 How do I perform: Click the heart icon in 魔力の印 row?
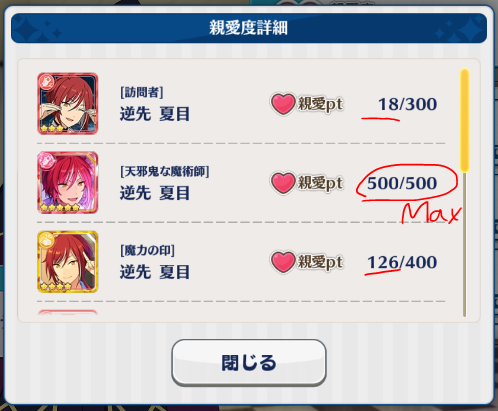283,262
